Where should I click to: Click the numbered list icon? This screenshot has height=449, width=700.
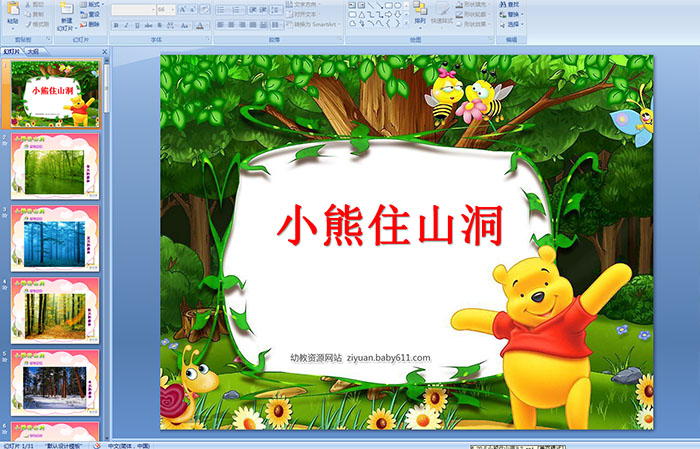tap(237, 10)
